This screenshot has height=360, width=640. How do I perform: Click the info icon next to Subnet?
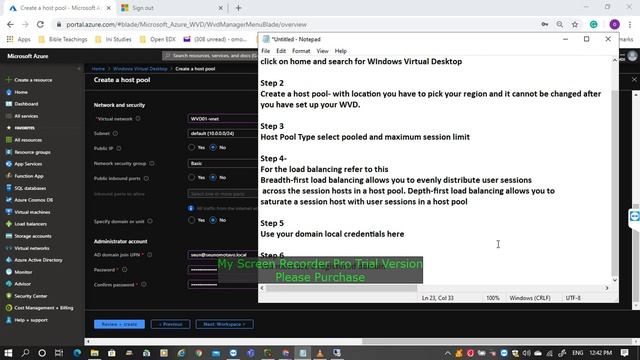(x=115, y=133)
